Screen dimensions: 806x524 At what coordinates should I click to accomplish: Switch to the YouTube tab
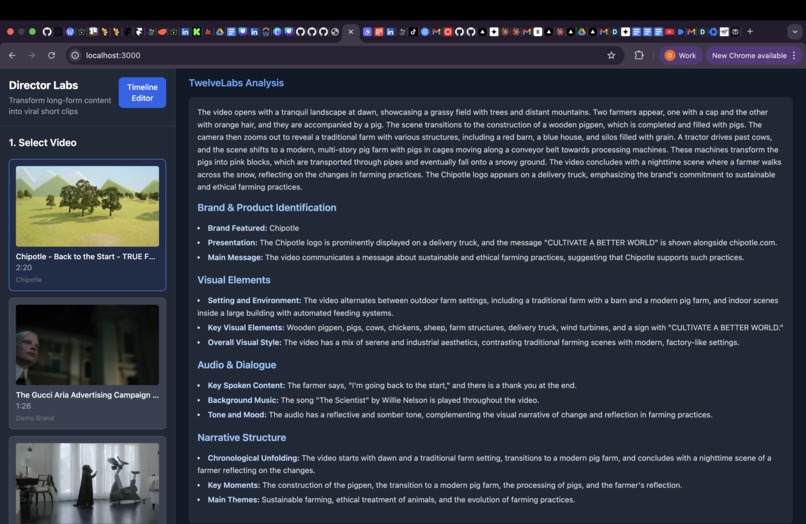coord(669,32)
